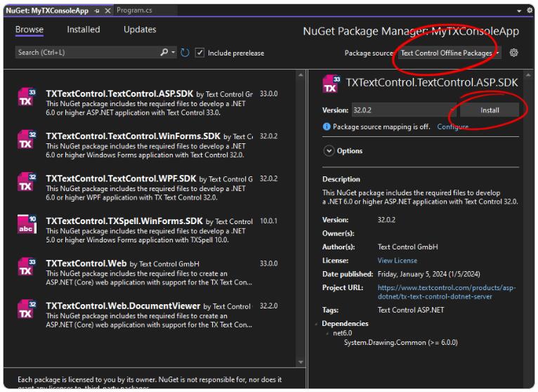Click the pin icon on NuGet tab

click(x=97, y=11)
